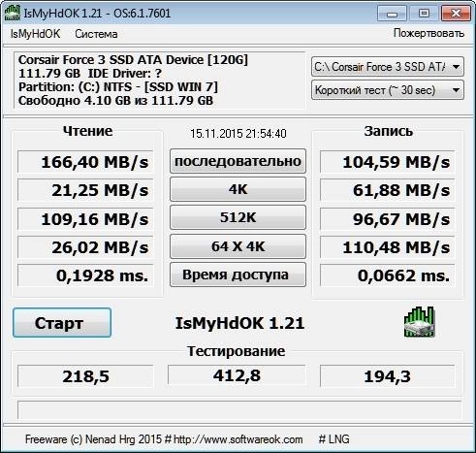The height and width of the screenshot is (453, 476).
Task: Click the 110,48 MB/s write value
Action: tap(388, 247)
